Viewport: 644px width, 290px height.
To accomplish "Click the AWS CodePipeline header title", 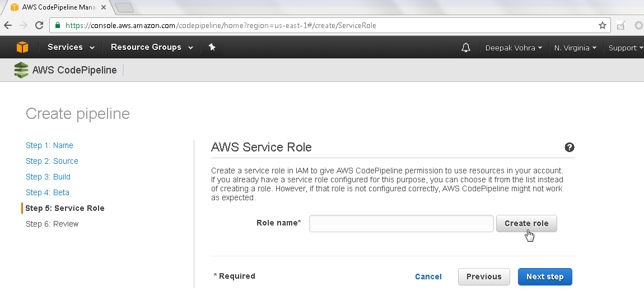I will pos(74,70).
